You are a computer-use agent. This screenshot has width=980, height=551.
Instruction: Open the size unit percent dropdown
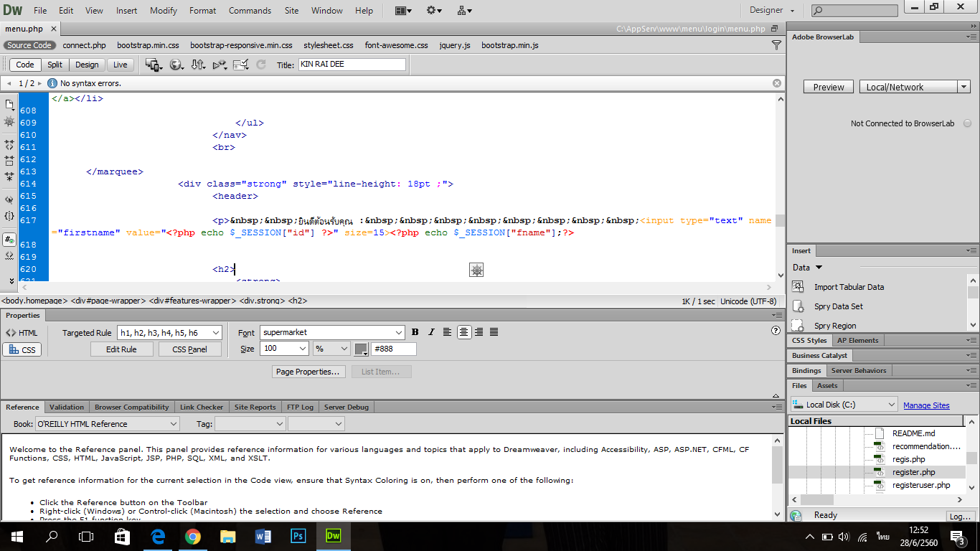(331, 349)
